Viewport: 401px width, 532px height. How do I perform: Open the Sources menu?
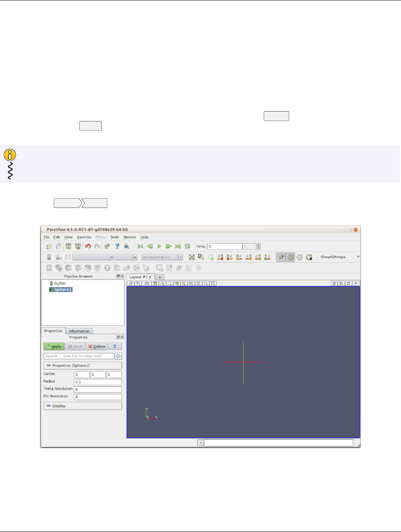(84, 237)
